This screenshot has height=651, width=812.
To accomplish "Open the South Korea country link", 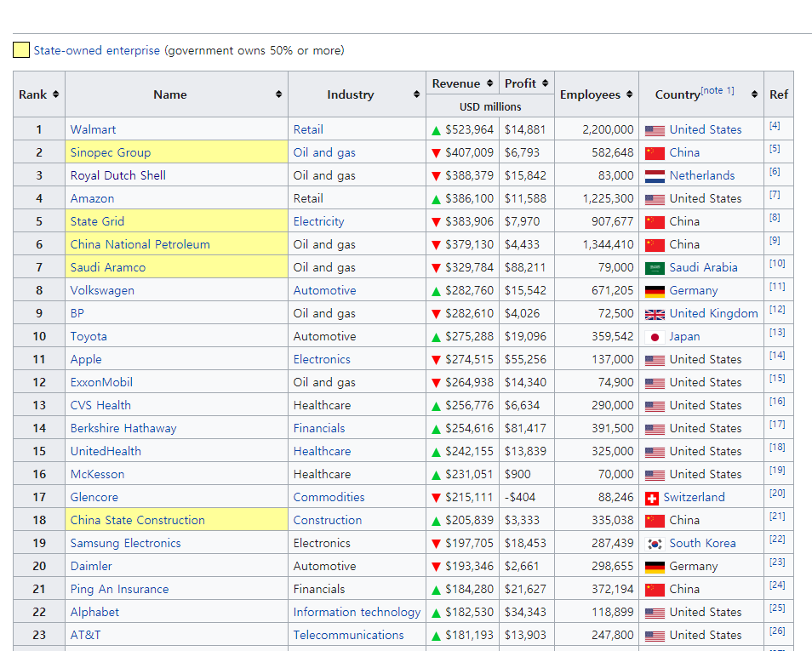I will tap(702, 543).
